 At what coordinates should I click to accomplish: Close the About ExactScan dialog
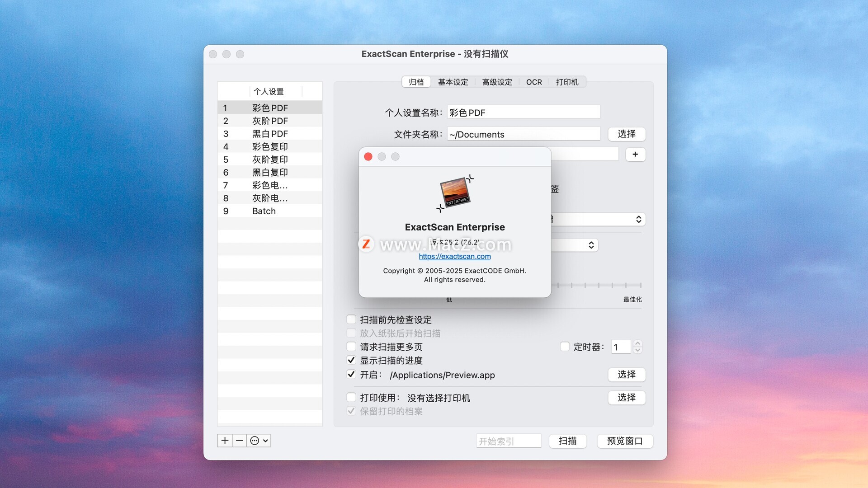(x=368, y=156)
